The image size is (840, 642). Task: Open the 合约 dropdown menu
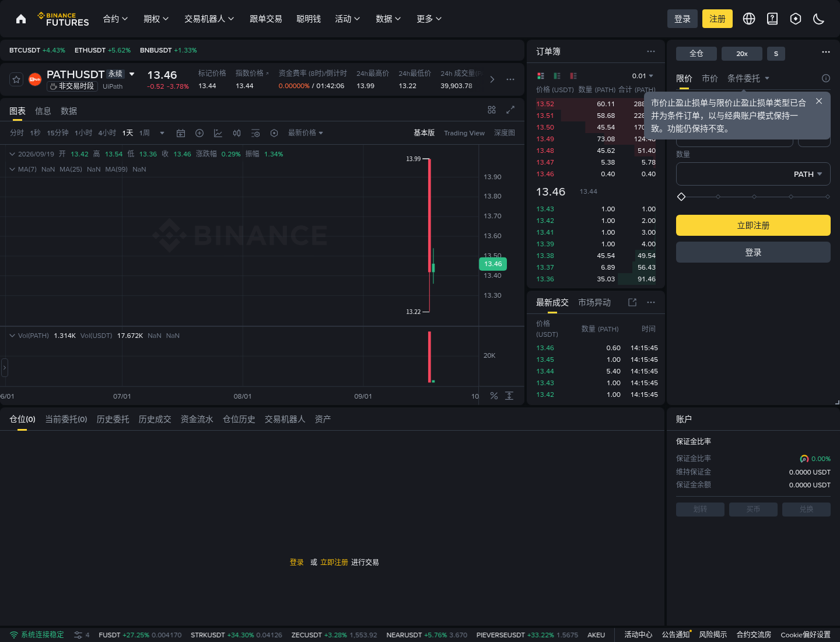(116, 19)
